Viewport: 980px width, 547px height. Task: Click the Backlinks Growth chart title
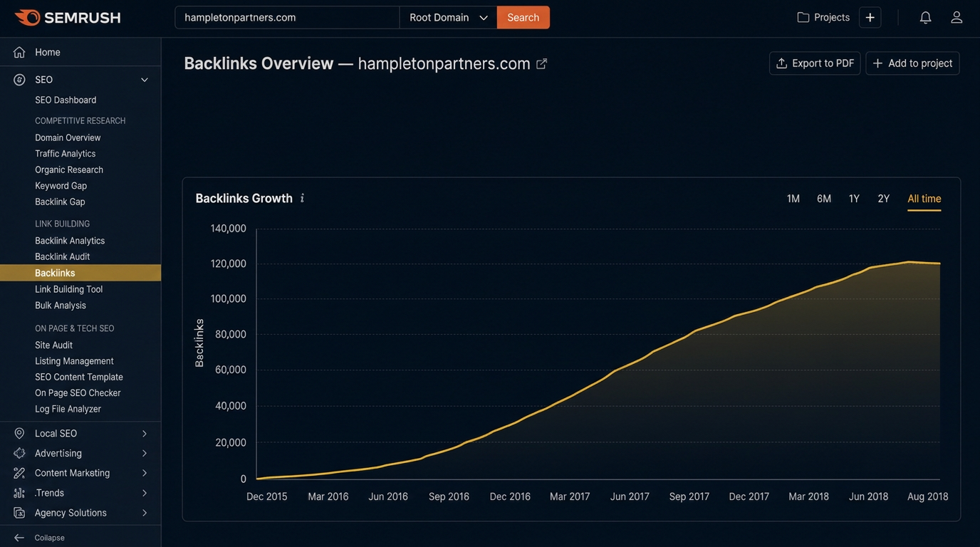(x=244, y=198)
